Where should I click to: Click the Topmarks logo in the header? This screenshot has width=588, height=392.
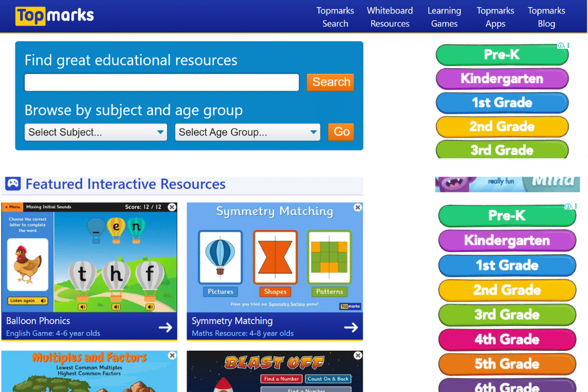point(54,15)
